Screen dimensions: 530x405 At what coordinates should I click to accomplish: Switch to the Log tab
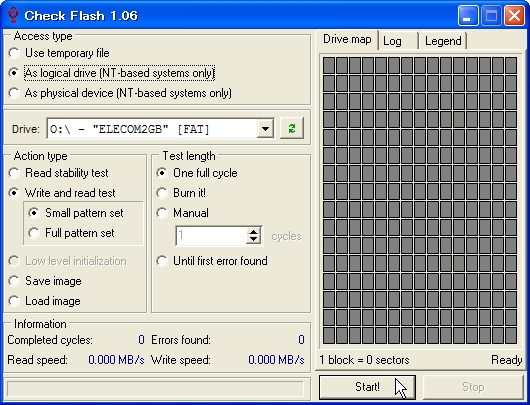tap(398, 41)
